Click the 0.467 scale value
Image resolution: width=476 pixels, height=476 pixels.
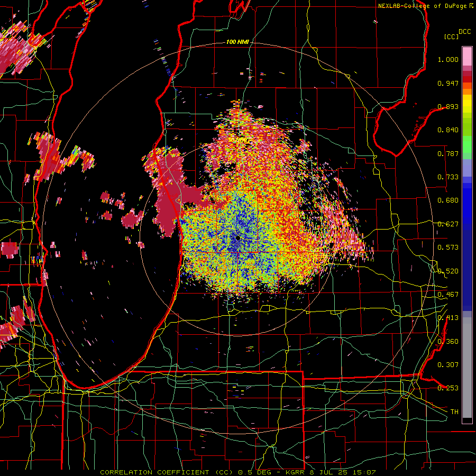(448, 295)
